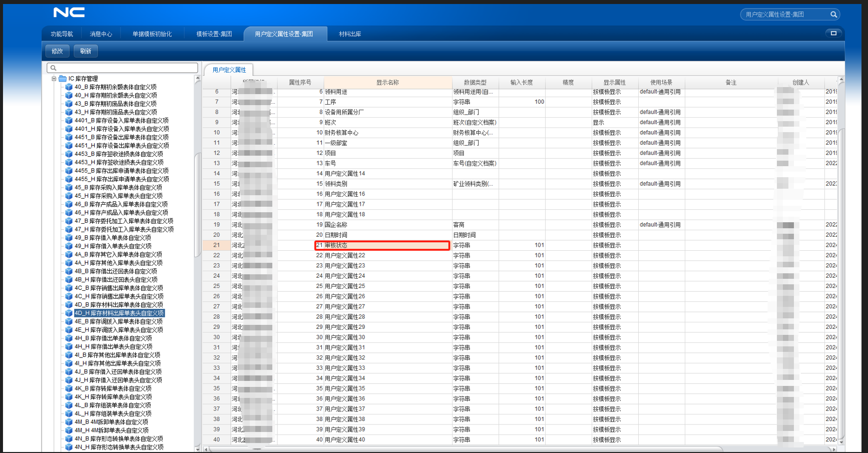The image size is (868, 453).
Task: Click the 矿业领料类别 data type cell
Action: (475, 184)
